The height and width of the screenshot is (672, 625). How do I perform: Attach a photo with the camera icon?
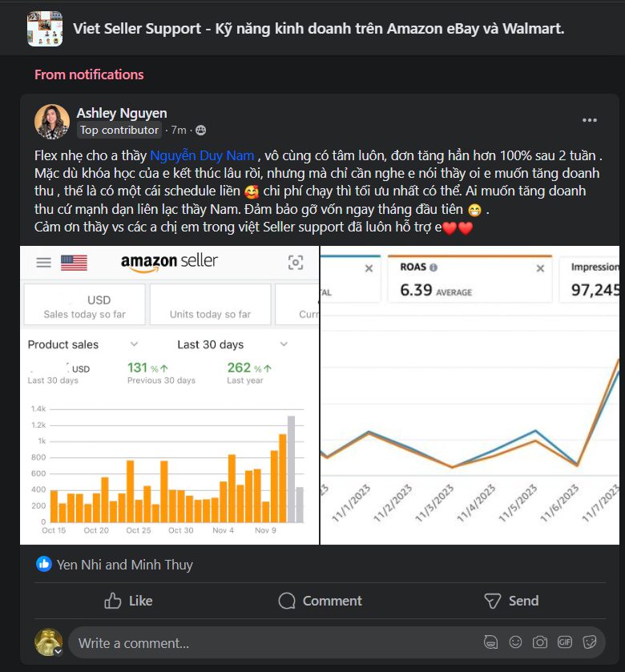point(540,642)
